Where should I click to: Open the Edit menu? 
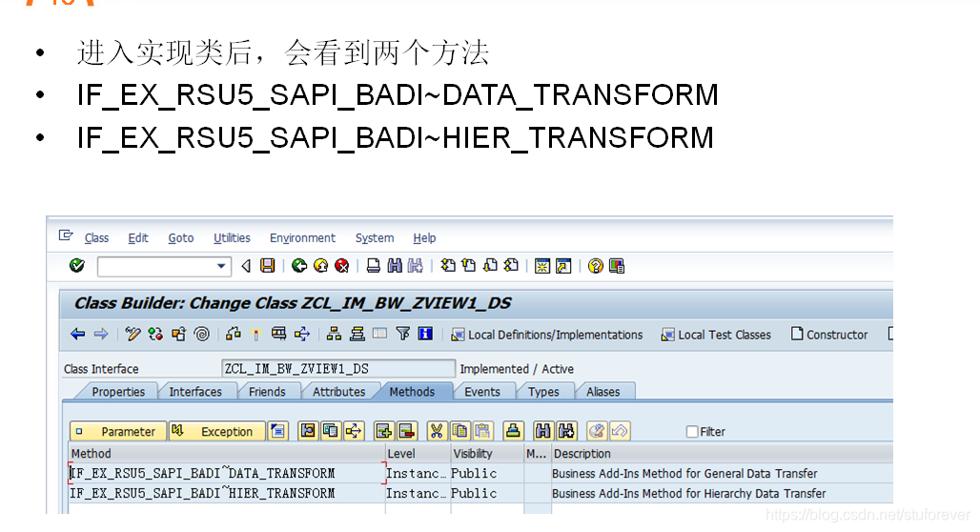point(138,238)
